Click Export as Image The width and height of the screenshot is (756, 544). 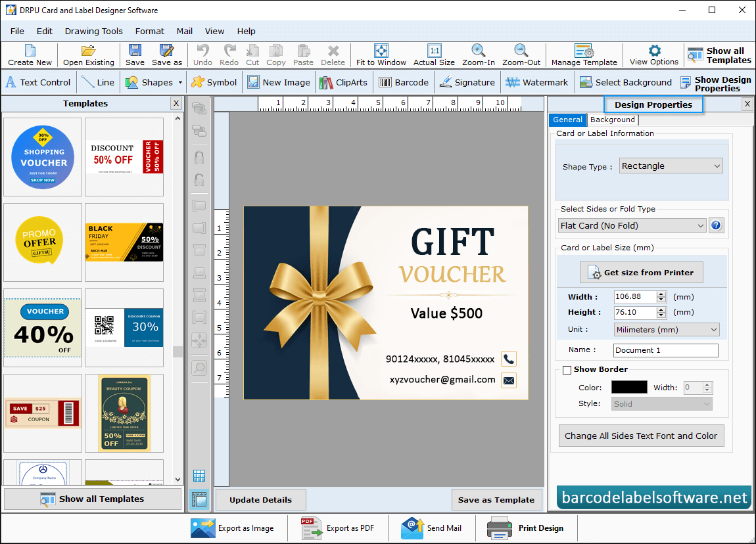(232, 528)
